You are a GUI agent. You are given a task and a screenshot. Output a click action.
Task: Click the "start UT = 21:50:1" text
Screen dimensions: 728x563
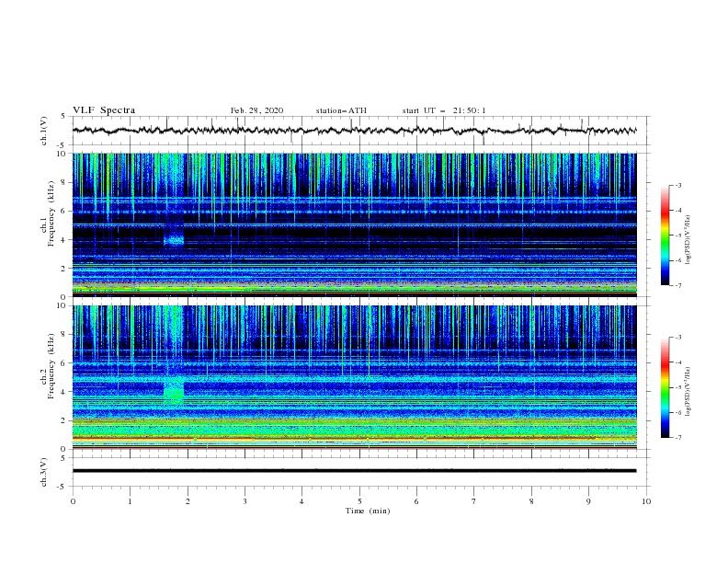444,110
